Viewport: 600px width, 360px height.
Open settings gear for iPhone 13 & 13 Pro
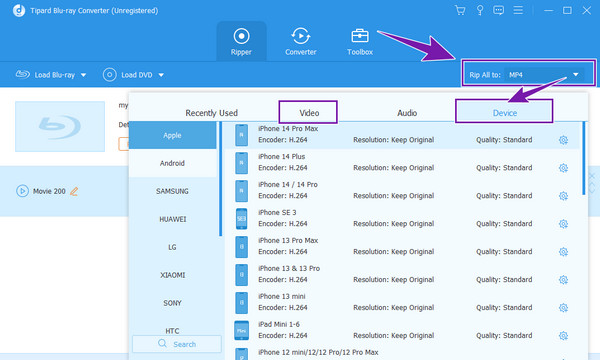[x=563, y=280]
